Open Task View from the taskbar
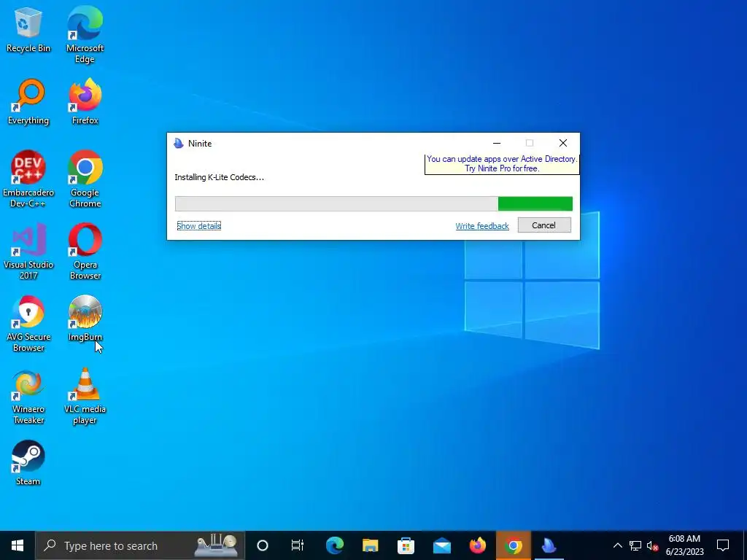Screen dimensions: 747x560 click(298, 545)
